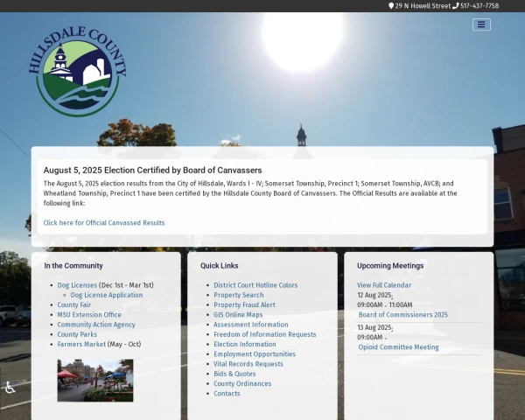525x420 pixels.
Task: Click the '09:00AM - 11:00AM' time text
Action: pos(385,304)
